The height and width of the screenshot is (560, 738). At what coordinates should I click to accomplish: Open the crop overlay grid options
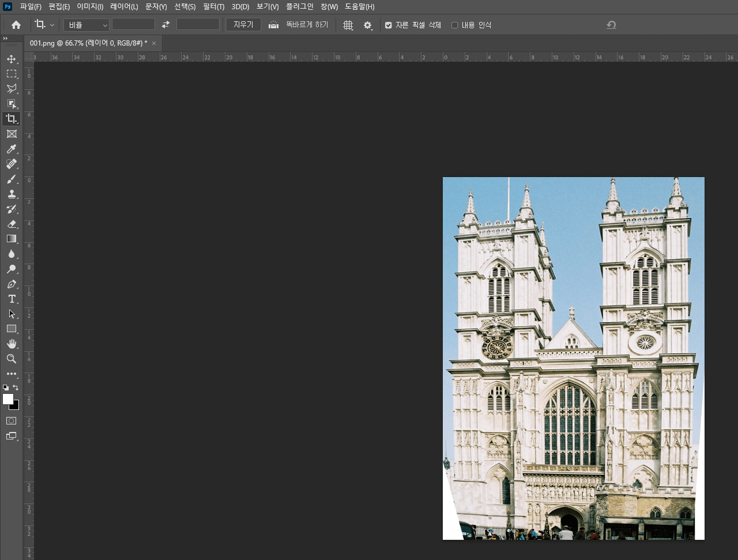coord(348,25)
